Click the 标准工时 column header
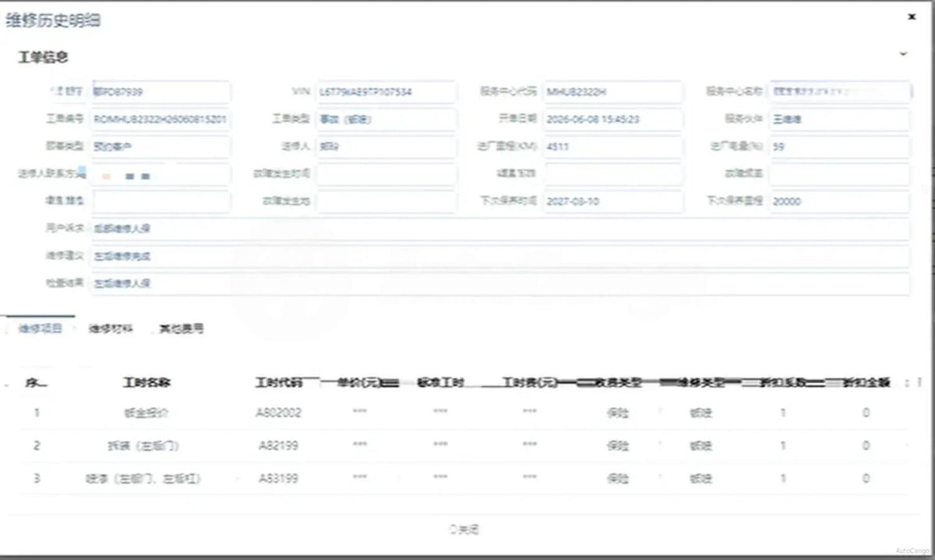Image resolution: width=935 pixels, height=560 pixels. [x=441, y=382]
